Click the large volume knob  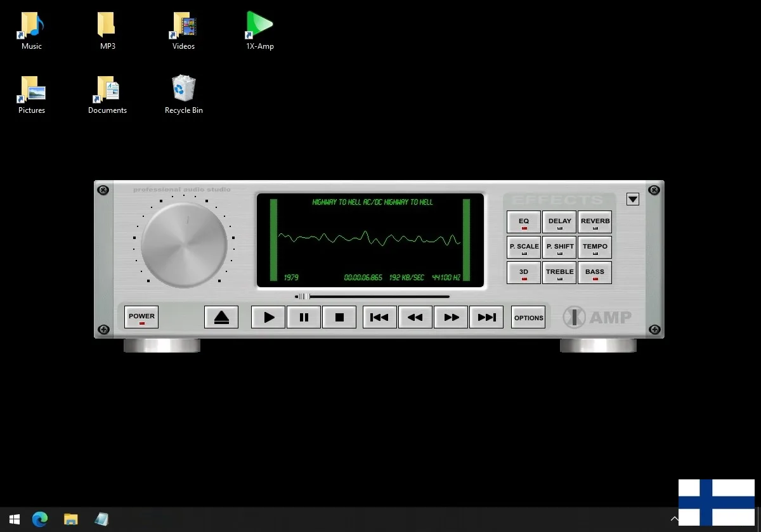coord(184,244)
